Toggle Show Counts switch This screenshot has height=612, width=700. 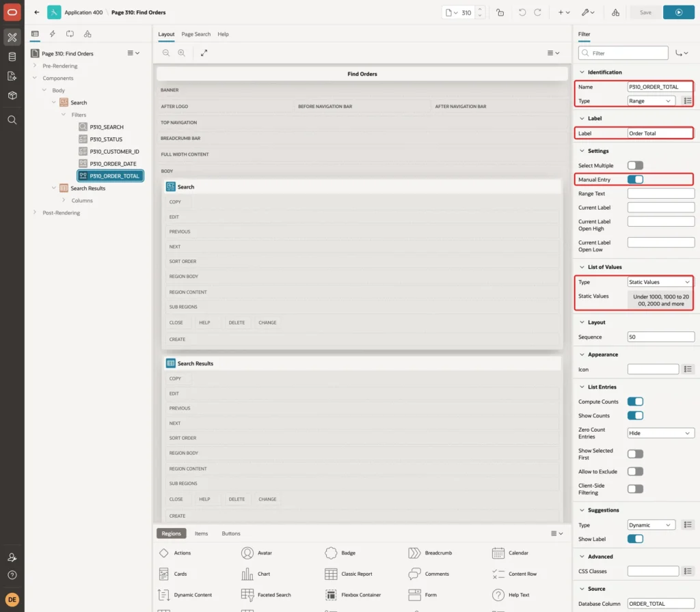(635, 415)
